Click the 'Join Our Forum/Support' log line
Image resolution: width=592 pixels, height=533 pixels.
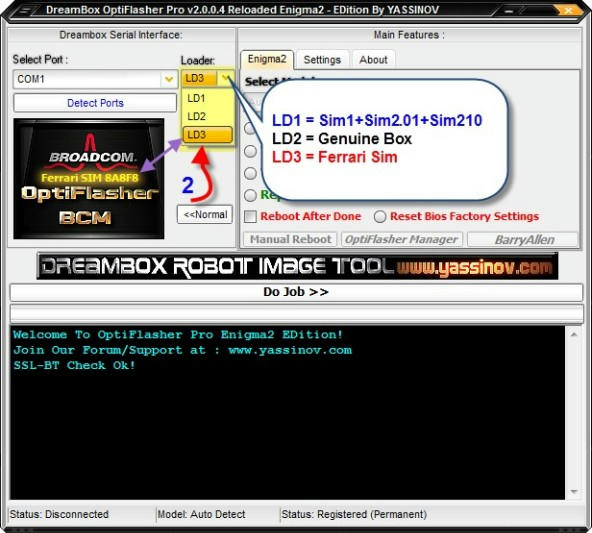point(182,350)
